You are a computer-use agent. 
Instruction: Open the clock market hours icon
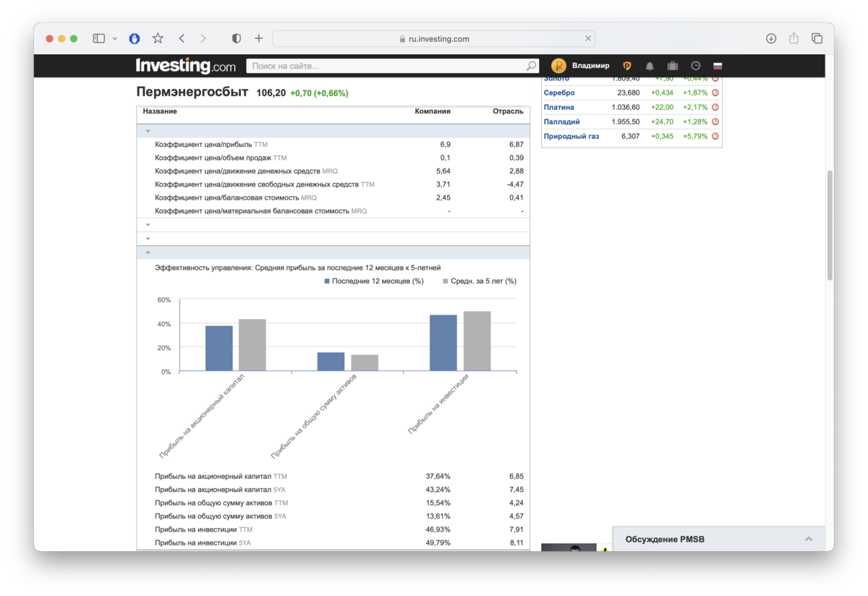pyautogui.click(x=695, y=66)
